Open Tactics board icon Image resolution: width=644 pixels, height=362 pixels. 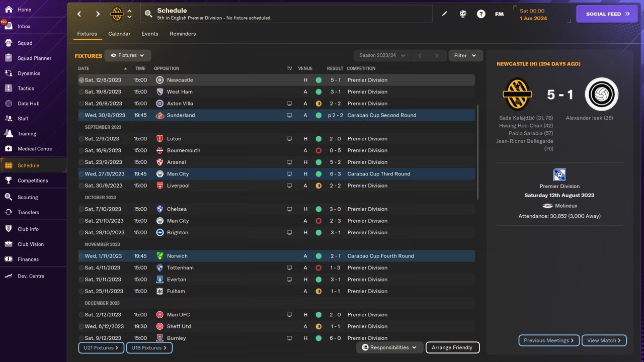(9, 88)
